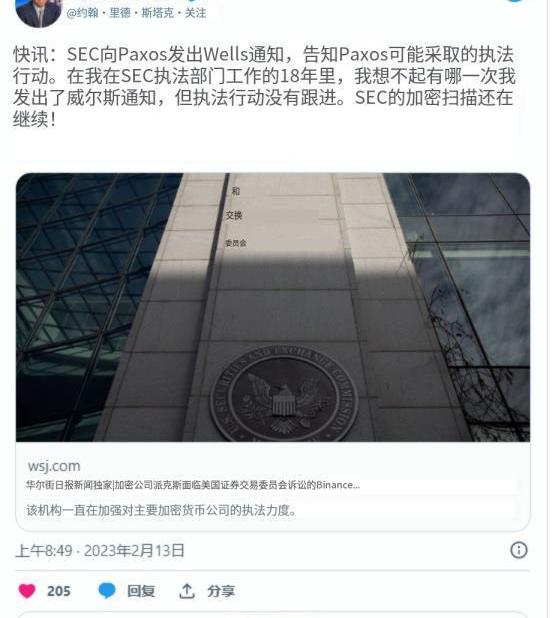
Task: Open the 华尔街日报新闻独家 article headline
Action: 193,485
